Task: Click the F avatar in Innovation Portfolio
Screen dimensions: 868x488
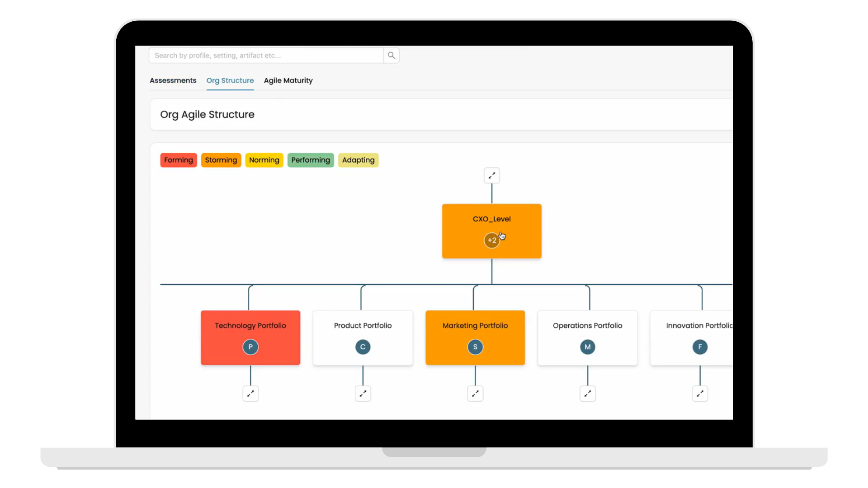Action: (700, 347)
